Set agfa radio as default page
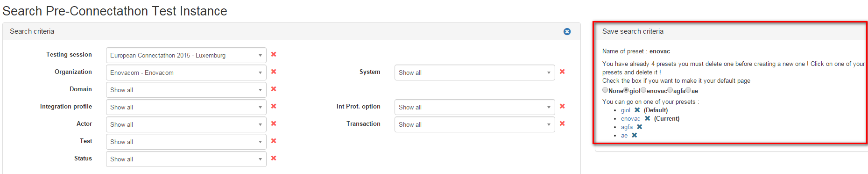 670,90
